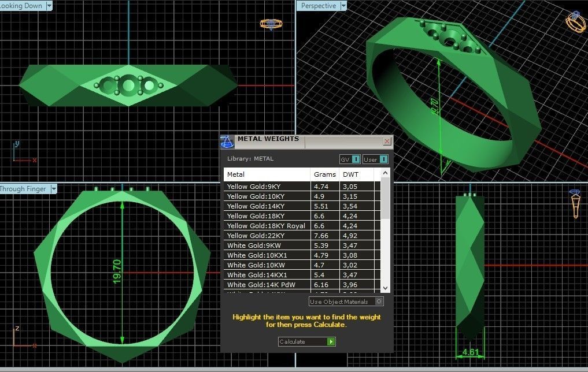Click the Metal column header
This screenshot has height=372, width=588.
click(x=236, y=174)
